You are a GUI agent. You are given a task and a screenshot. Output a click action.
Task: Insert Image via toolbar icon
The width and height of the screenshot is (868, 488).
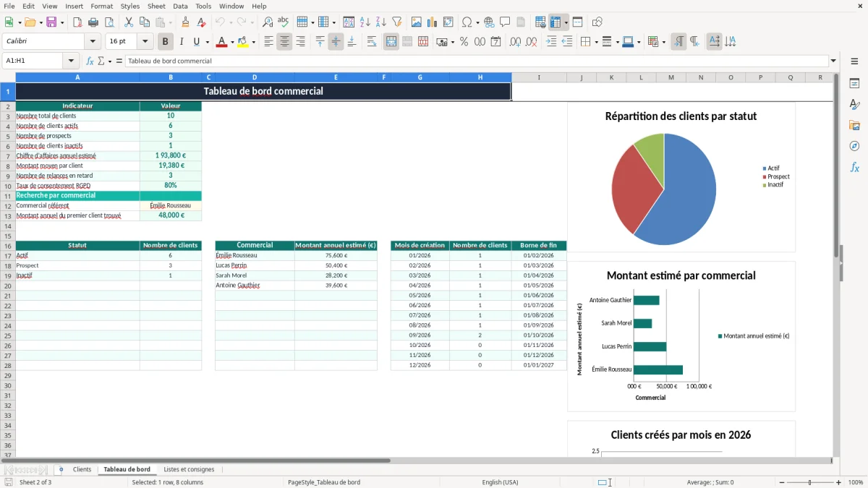(x=417, y=22)
